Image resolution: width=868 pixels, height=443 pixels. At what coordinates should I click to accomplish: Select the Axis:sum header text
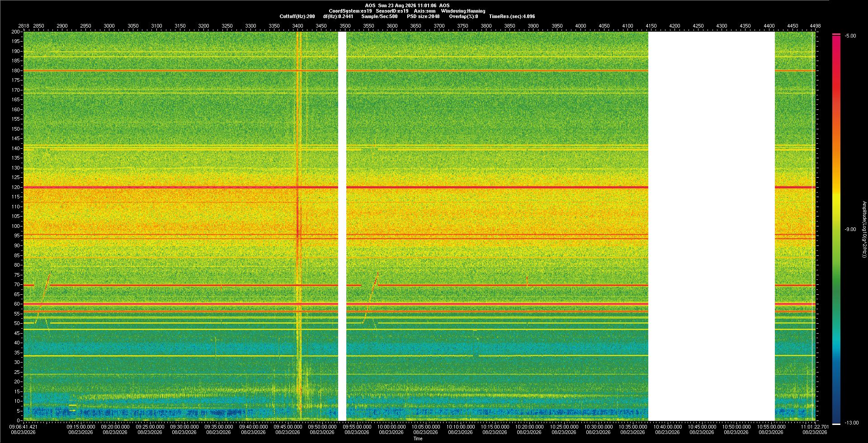click(x=425, y=11)
